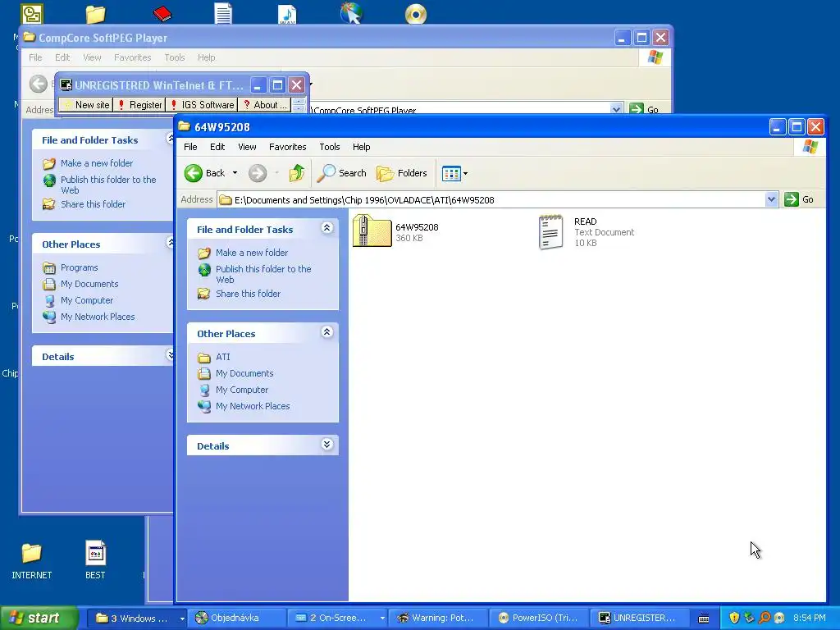Toggle the Folders pane button
This screenshot has height=630, width=840.
tap(402, 173)
